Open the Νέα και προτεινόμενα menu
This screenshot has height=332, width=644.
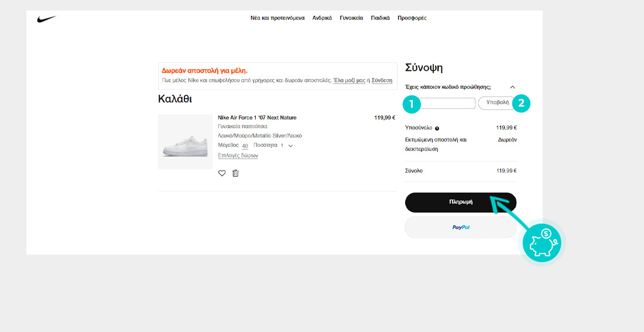tap(278, 18)
